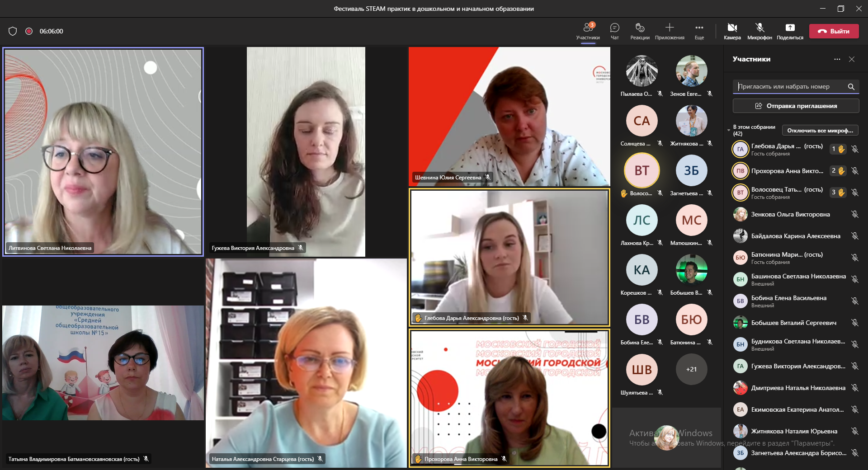The width and height of the screenshot is (868, 470).
Task: Open participants panel three-dot options
Action: 837,59
